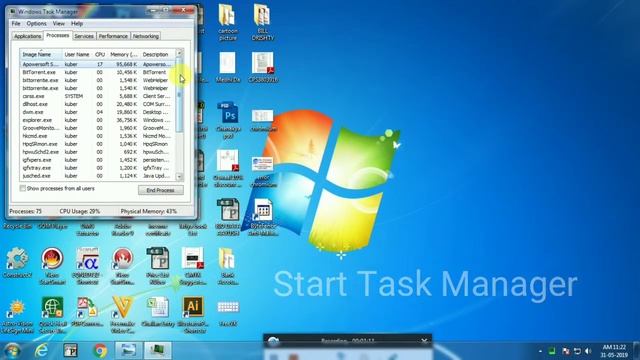640x360 pixels.
Task: Click the CPU Usage: 29% status entry
Action: (x=80, y=211)
